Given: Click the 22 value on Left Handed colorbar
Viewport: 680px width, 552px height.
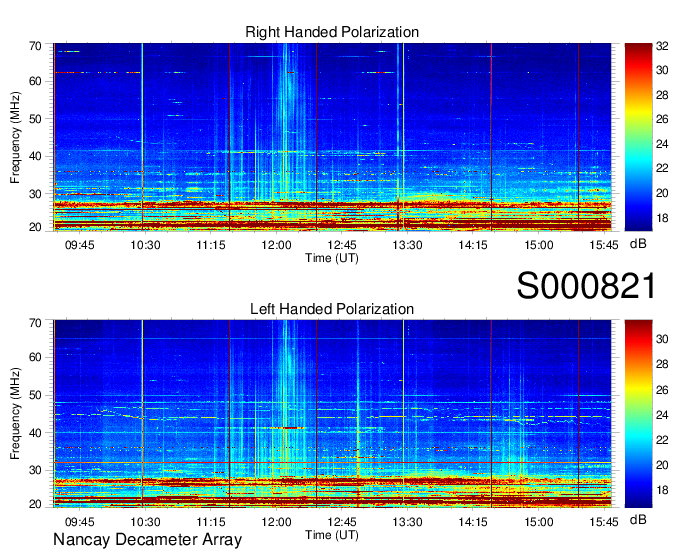Looking at the screenshot, I should (662, 440).
